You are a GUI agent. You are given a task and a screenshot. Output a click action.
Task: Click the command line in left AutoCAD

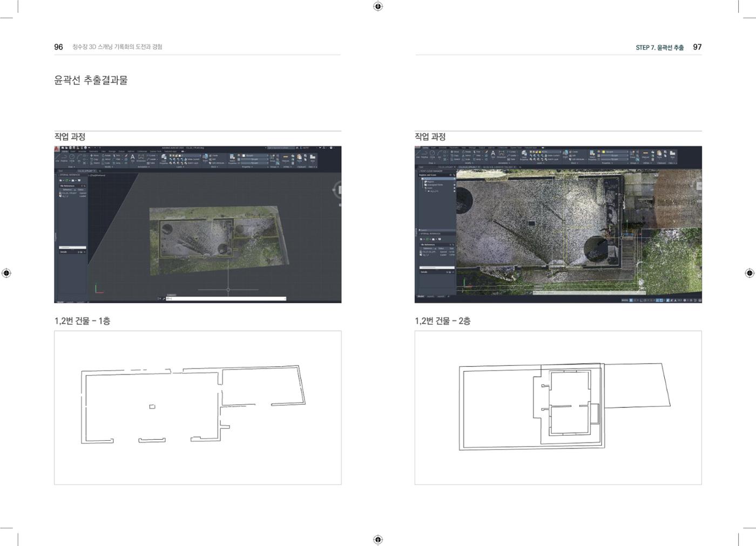tap(226, 298)
